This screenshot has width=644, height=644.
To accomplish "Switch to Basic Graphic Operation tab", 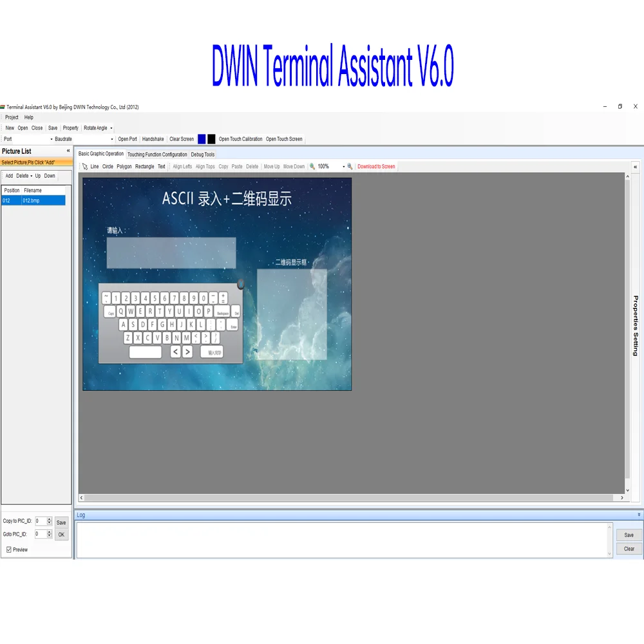I will pyautogui.click(x=101, y=154).
